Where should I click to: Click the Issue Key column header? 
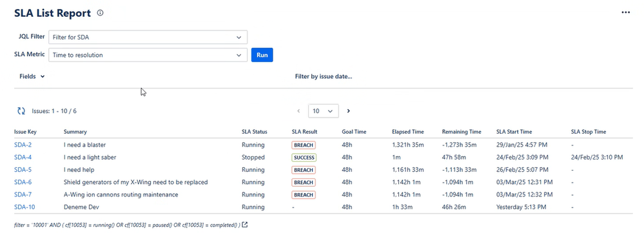tap(26, 132)
